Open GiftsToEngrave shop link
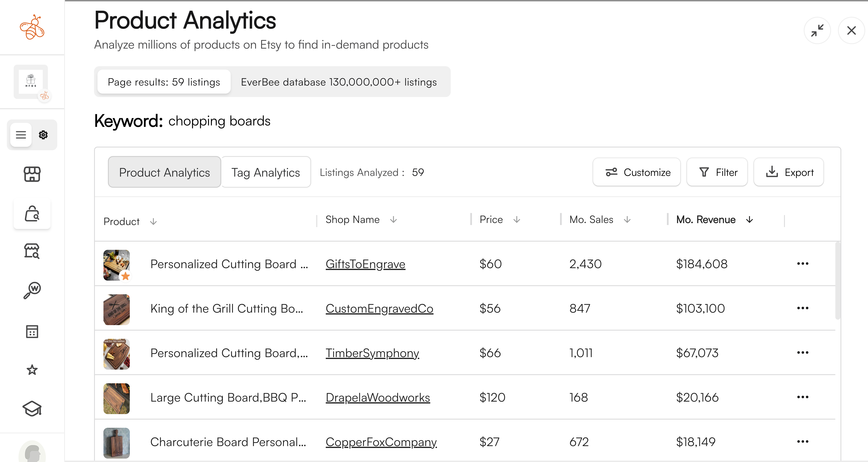The width and height of the screenshot is (868, 462). [x=366, y=264]
